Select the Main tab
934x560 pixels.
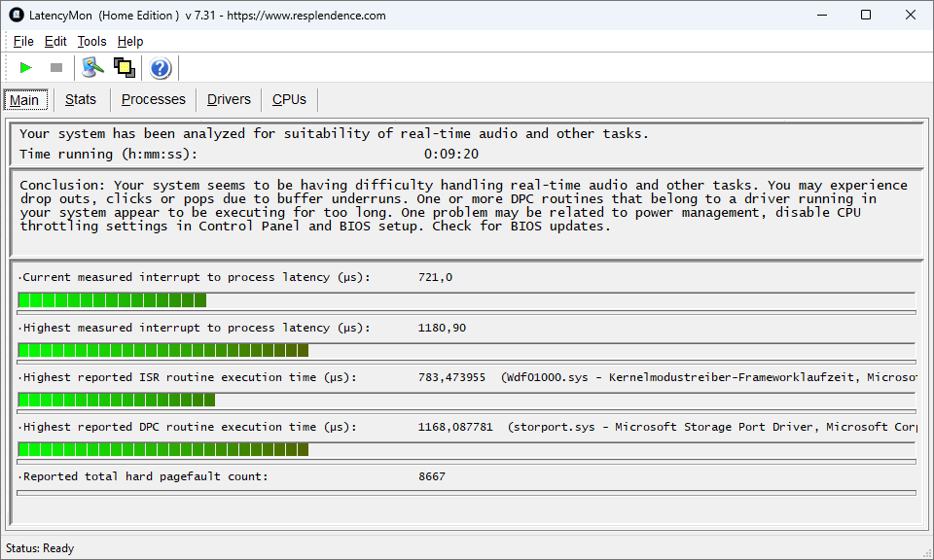tap(24, 100)
